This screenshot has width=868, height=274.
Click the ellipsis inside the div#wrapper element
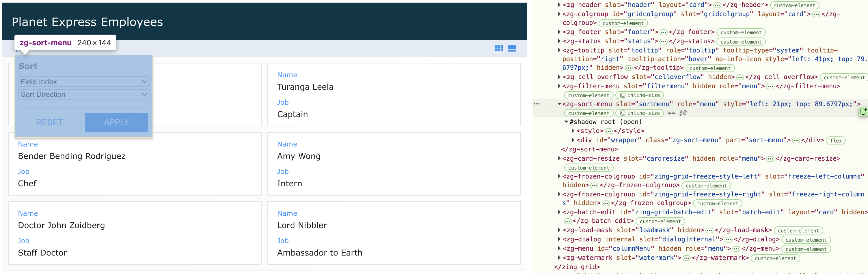coord(796,140)
